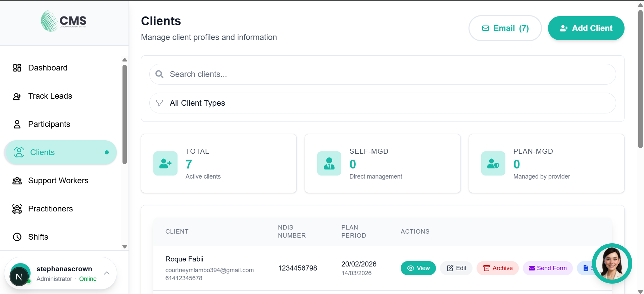Click the funnel filter icon
Screen dimensions: 644x294
pos(159,103)
